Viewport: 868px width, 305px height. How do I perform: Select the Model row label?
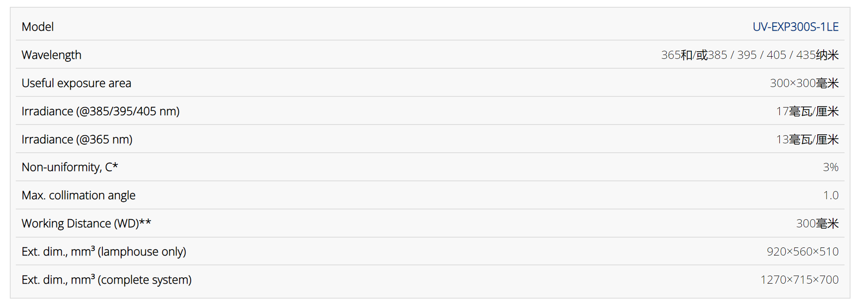tap(38, 27)
